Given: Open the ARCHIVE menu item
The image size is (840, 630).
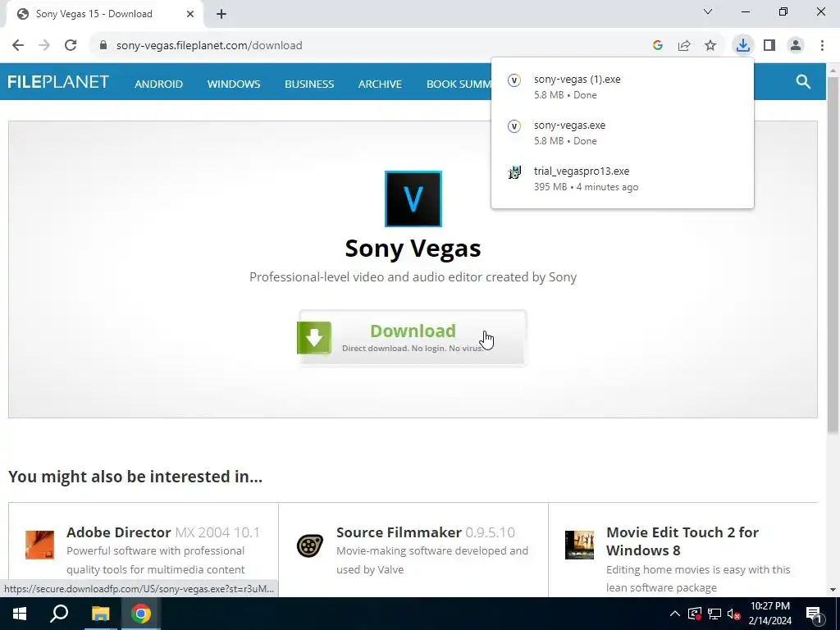Looking at the screenshot, I should point(380,84).
